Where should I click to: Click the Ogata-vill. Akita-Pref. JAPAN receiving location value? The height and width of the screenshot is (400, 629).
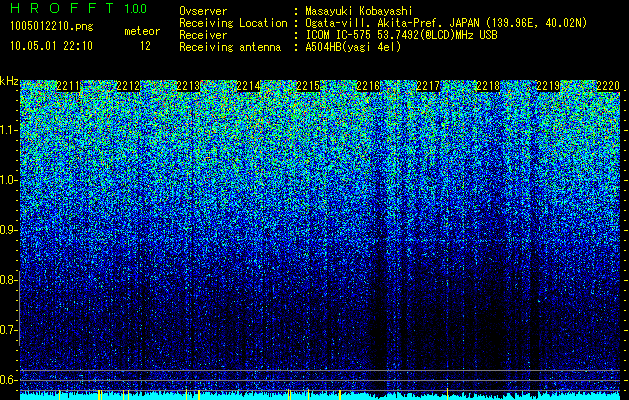(446, 23)
